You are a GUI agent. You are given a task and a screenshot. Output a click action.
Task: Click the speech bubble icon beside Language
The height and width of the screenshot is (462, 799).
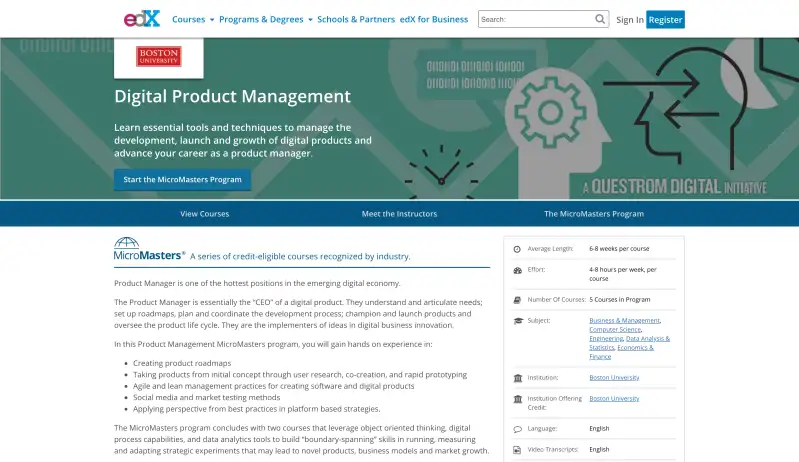click(518, 429)
